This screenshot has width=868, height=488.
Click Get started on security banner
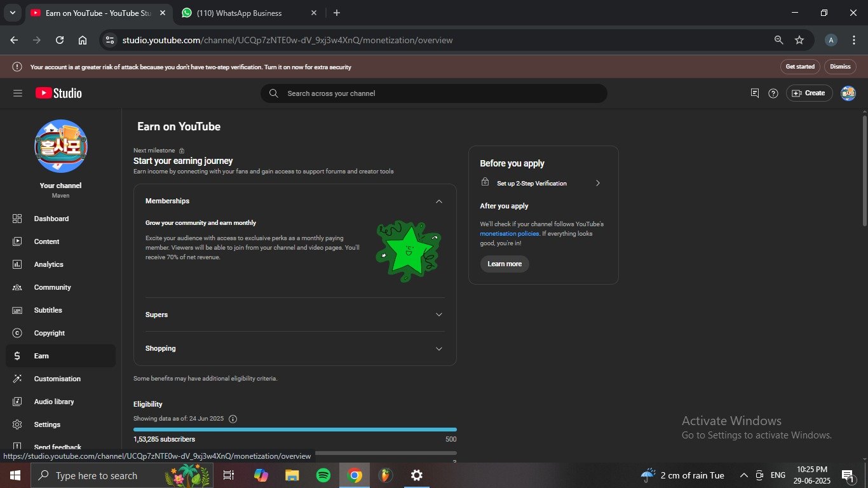tap(800, 67)
